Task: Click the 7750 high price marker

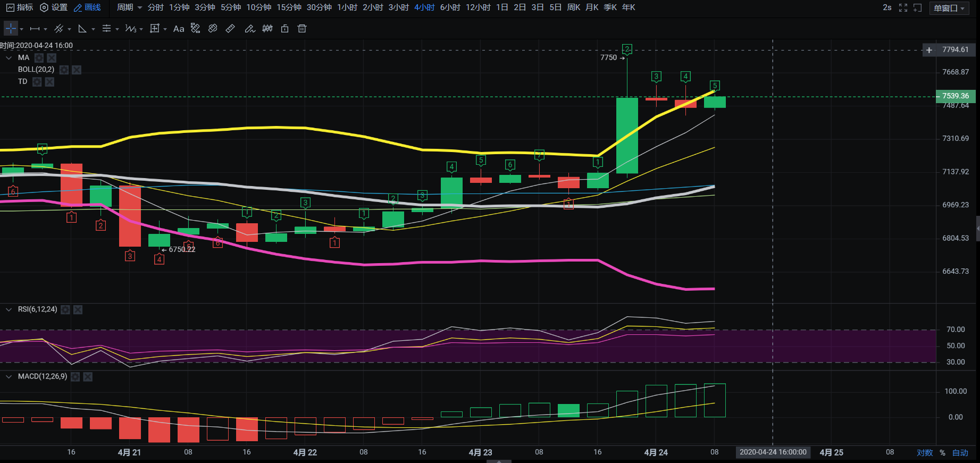Action: coord(613,57)
